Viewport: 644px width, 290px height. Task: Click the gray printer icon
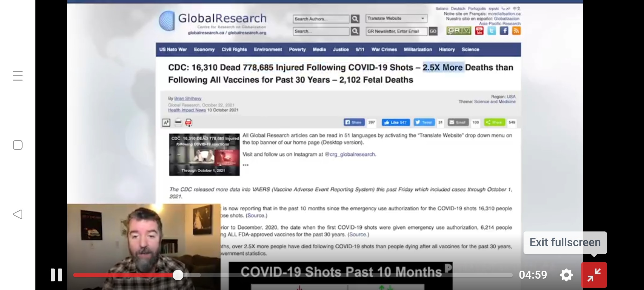[178, 123]
